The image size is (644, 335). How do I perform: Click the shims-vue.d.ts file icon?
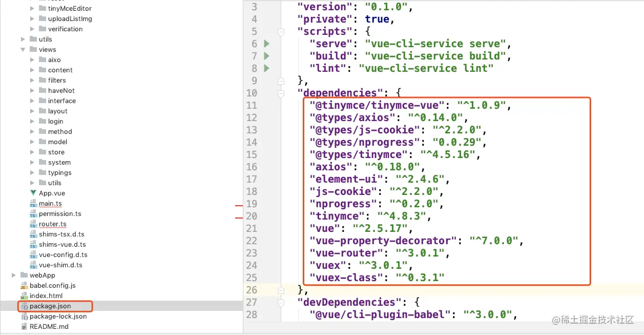pyautogui.click(x=34, y=245)
